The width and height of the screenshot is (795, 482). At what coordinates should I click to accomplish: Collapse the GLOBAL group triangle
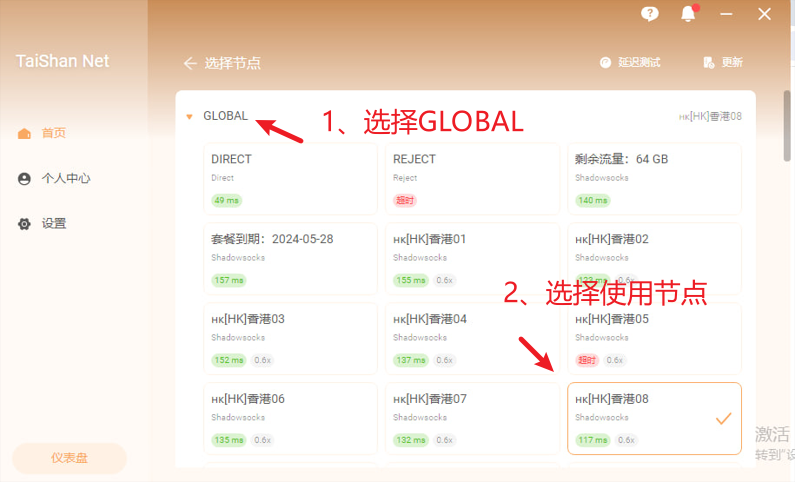click(x=189, y=117)
